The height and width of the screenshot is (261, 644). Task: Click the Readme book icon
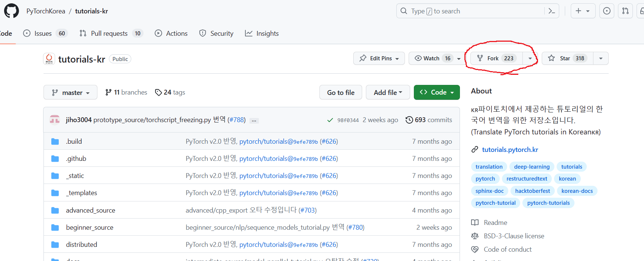click(x=475, y=223)
